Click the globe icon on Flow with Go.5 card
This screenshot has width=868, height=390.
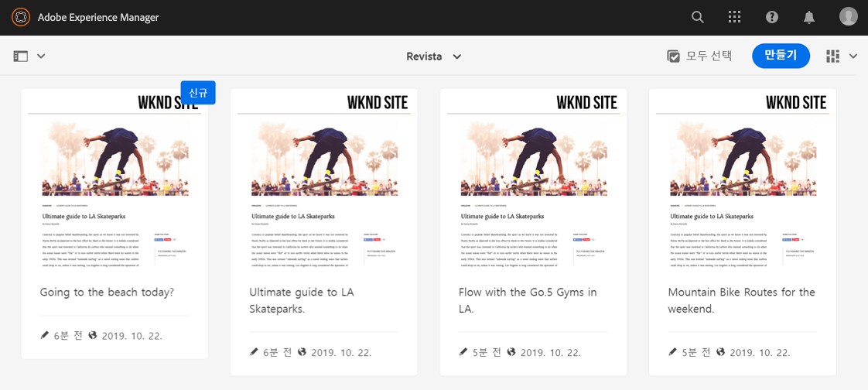click(511, 352)
